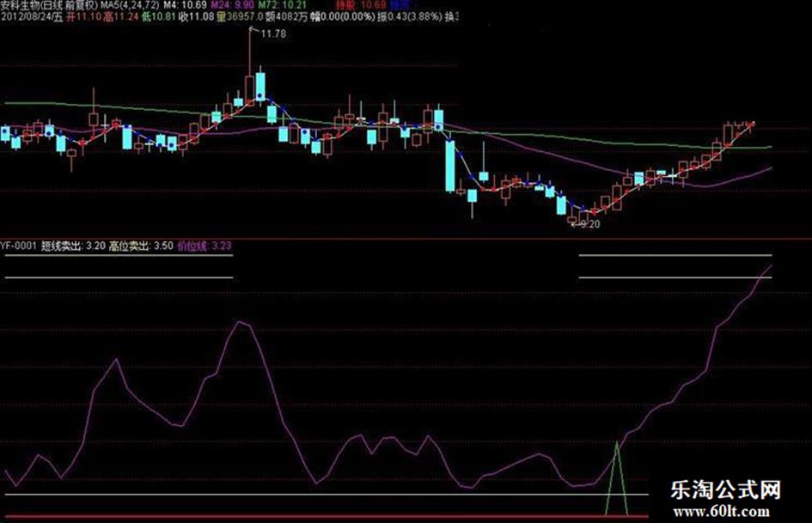Click the 成交量 36957.0 volume readout
812x523 pixels.
point(240,16)
